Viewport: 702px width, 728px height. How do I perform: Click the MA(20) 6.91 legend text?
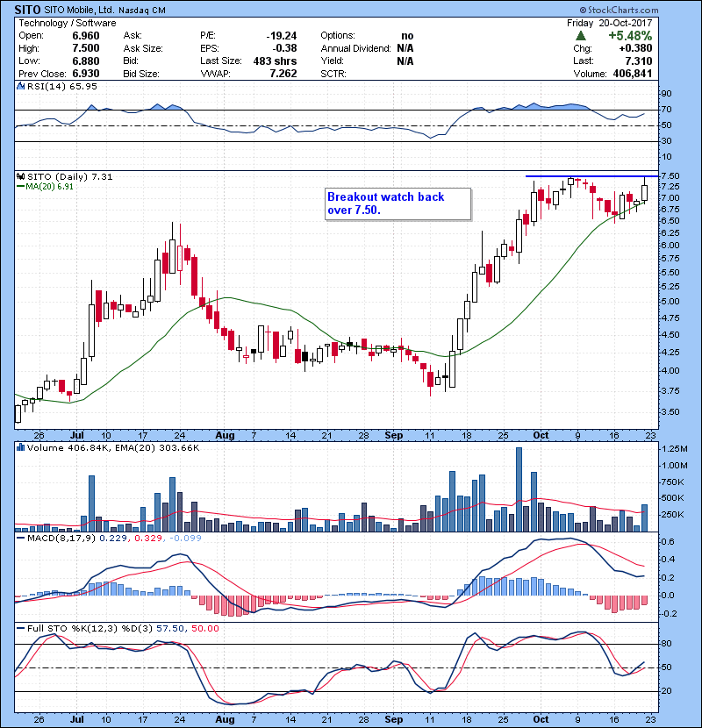[50, 187]
